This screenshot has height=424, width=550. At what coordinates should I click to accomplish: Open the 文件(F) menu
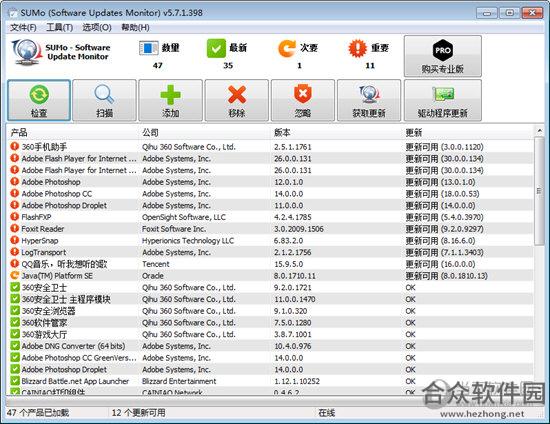23,27
